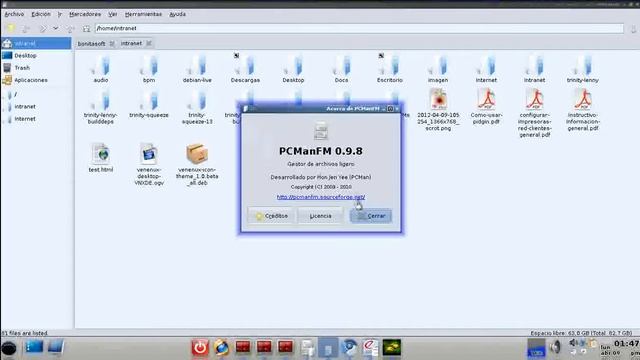Select the trinity-lenny folder
This screenshot has width=640, height=360.
tap(582, 69)
